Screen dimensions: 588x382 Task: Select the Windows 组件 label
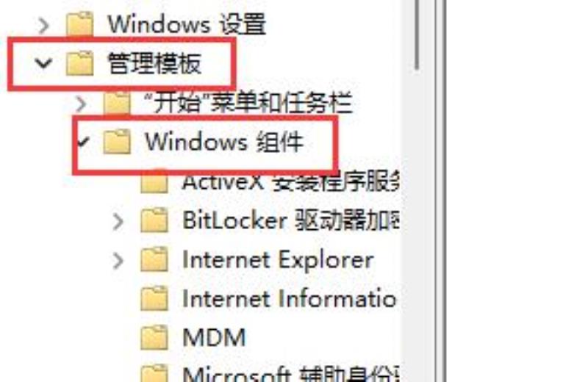[224, 142]
